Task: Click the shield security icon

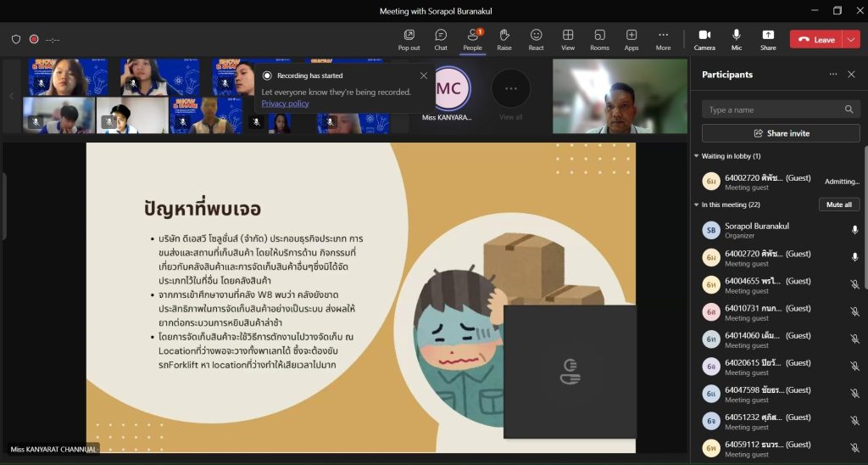Action: coord(16,39)
